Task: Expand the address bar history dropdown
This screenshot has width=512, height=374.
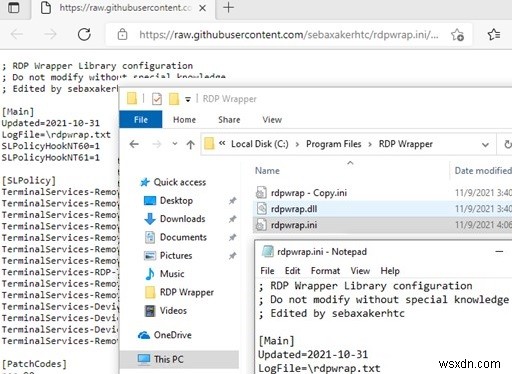Action: tap(485, 145)
